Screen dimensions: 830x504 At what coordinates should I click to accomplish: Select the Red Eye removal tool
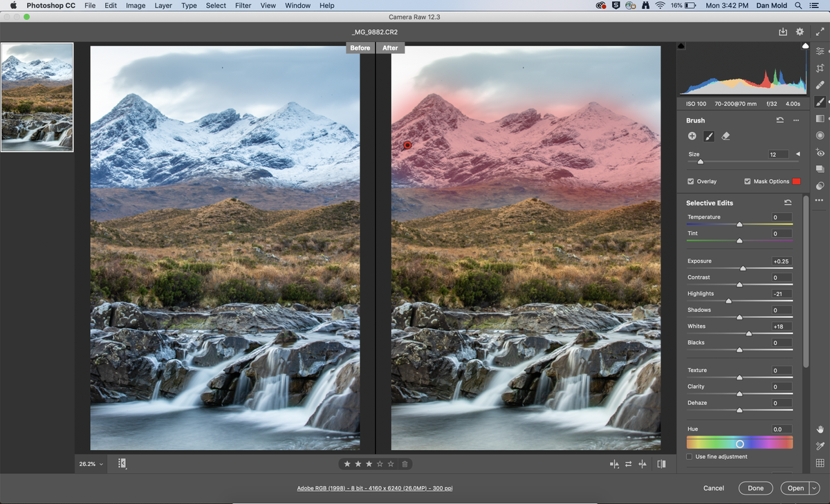[820, 153]
